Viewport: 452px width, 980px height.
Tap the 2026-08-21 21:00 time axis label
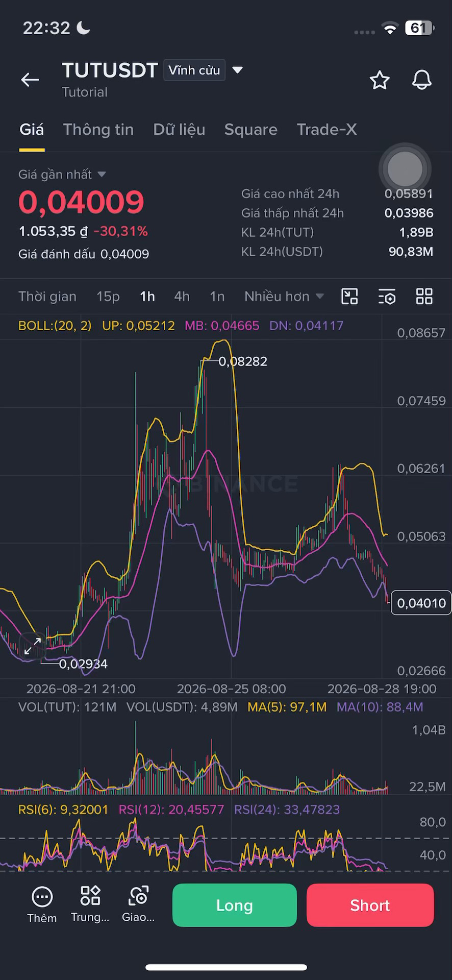tap(81, 689)
